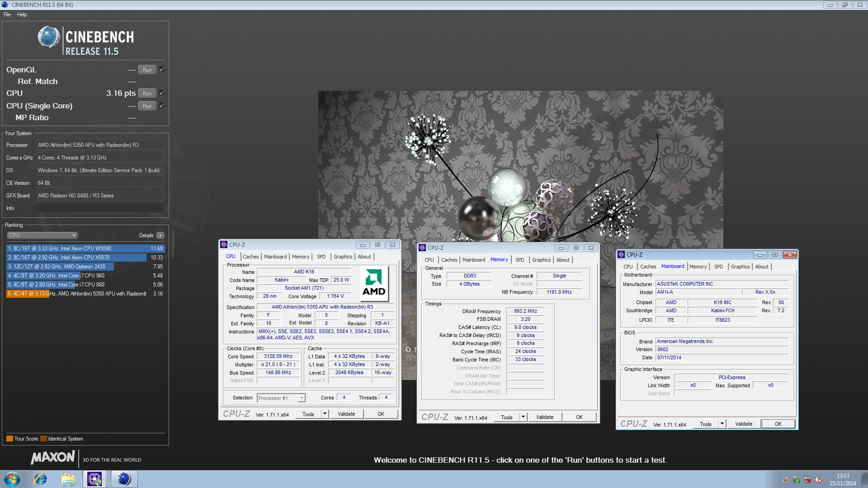Open the File menu
This screenshot has width=868, height=488.
[x=7, y=14]
